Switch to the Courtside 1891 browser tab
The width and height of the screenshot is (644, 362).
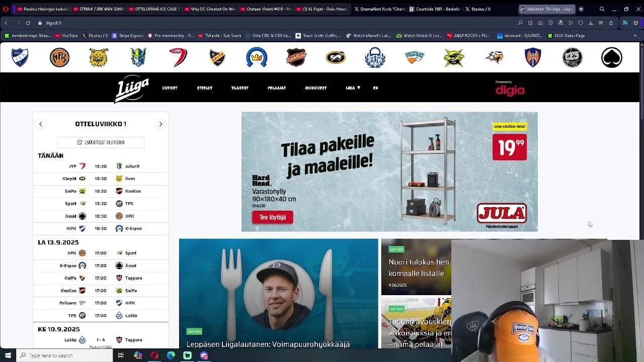[x=434, y=9]
